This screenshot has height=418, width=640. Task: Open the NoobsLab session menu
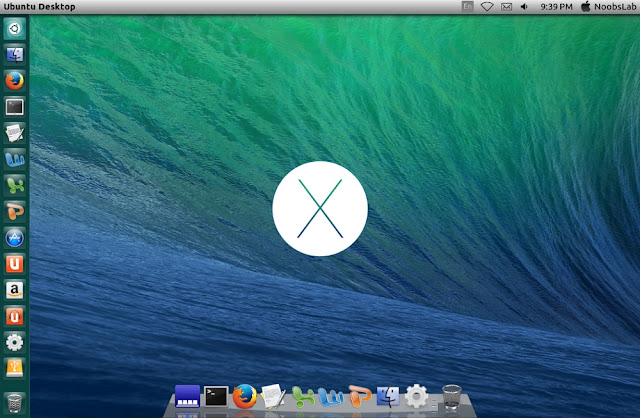609,7
